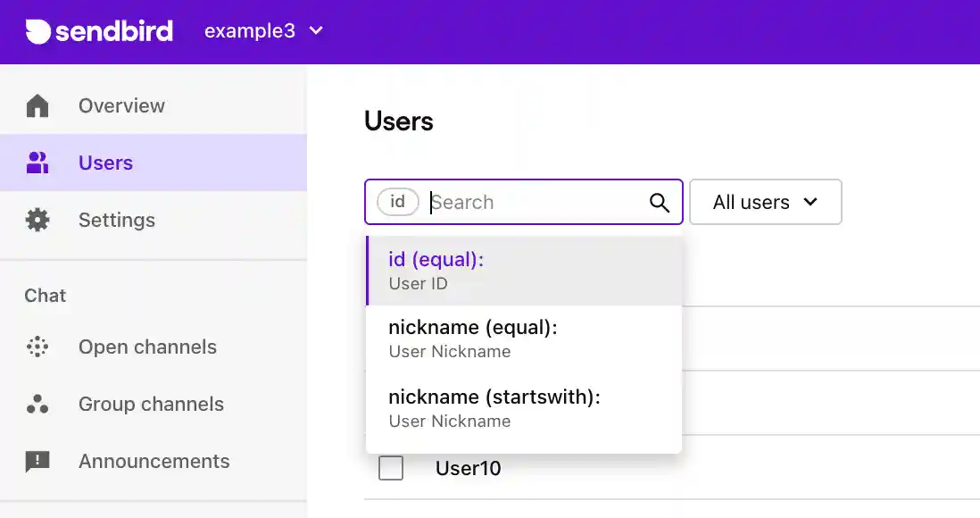Click the id tag inside the search box
Screen dimensions: 980x518
396,202
